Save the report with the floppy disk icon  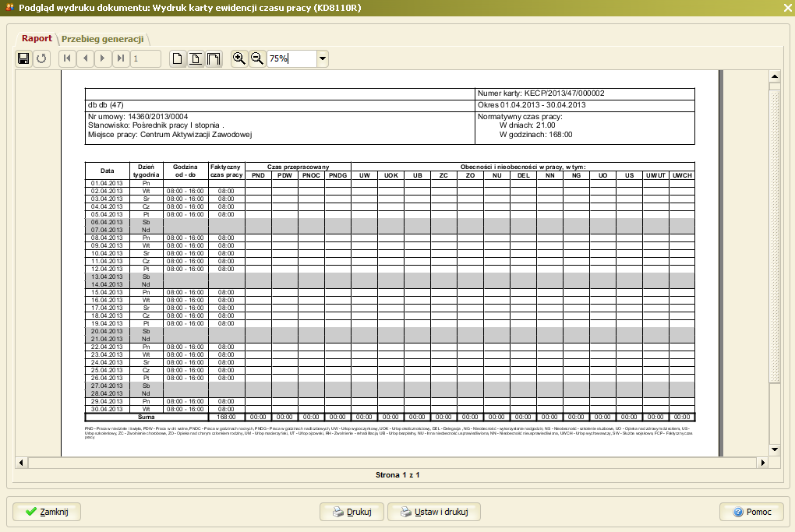click(23, 58)
